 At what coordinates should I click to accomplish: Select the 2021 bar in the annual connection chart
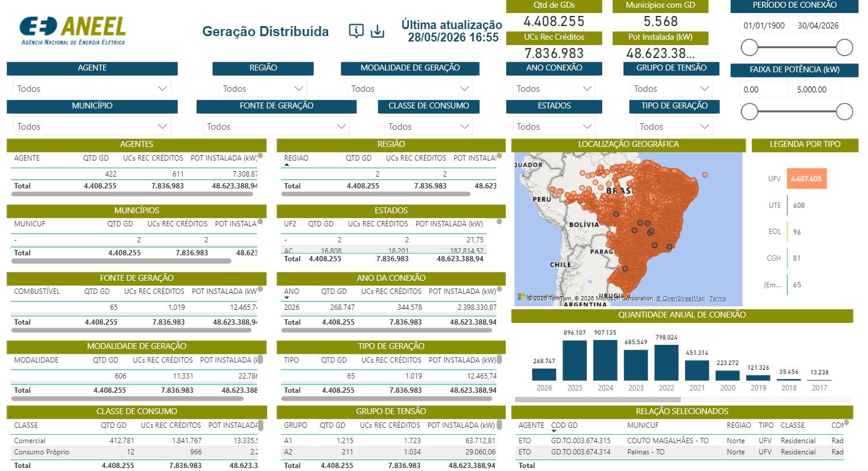[697, 370]
